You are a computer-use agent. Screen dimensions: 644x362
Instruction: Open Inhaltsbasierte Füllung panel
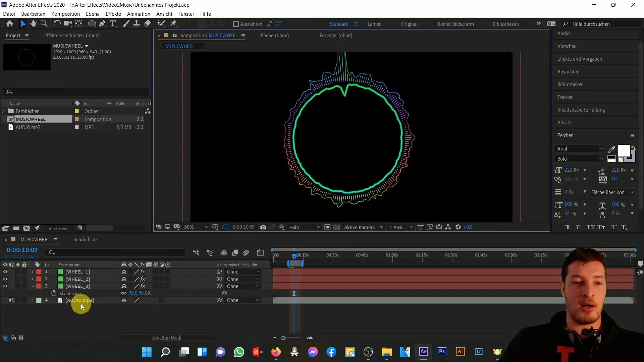click(x=581, y=110)
